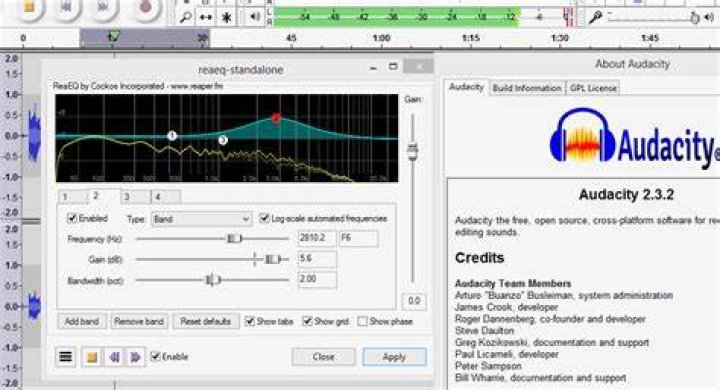Click the 'Credits' heading

[479, 258]
